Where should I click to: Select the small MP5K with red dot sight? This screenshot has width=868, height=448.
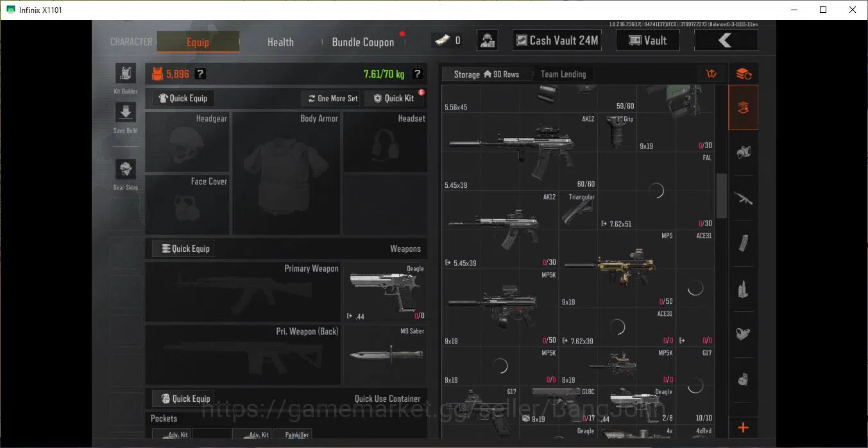click(x=617, y=366)
